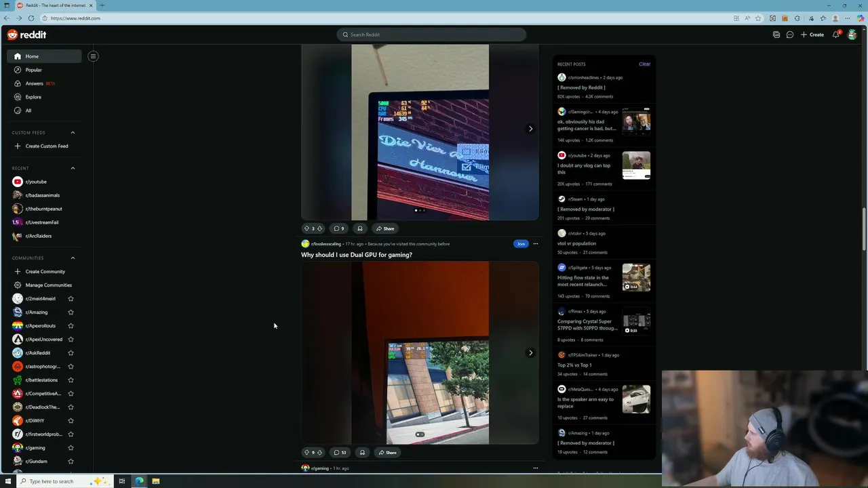Select Create Custom Feed

pyautogui.click(x=45, y=146)
